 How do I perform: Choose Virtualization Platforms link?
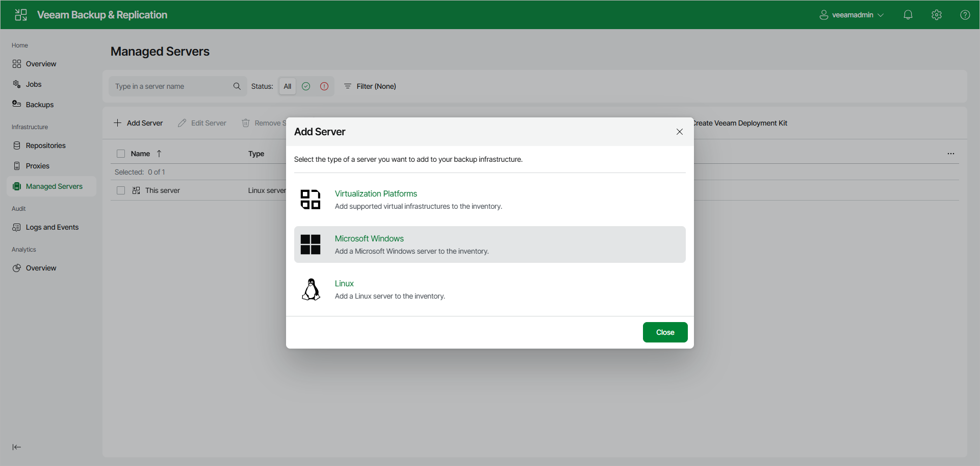376,194
